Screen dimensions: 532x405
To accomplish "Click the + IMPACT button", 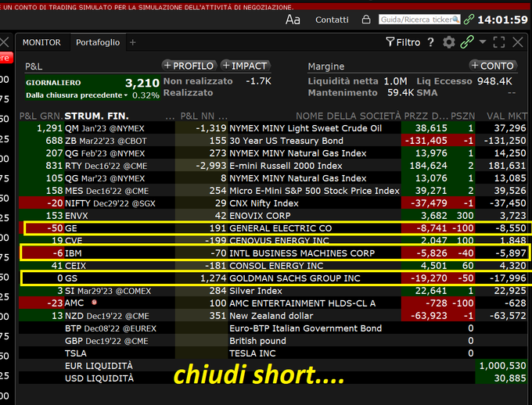I will coord(245,66).
